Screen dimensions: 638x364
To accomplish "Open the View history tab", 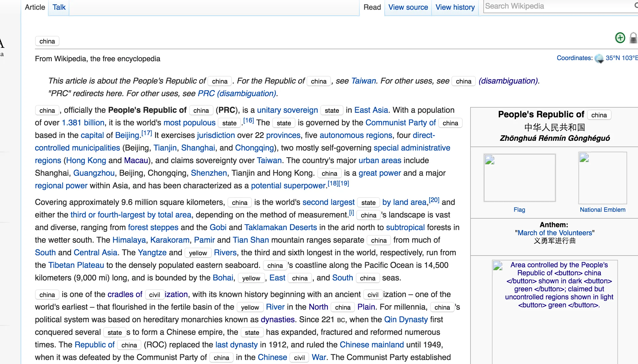I will click(x=455, y=7).
